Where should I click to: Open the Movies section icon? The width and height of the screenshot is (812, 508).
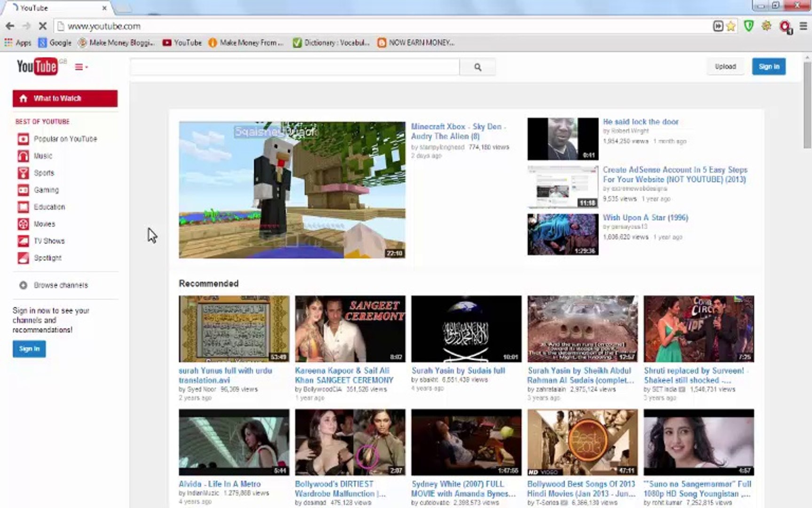[23, 224]
